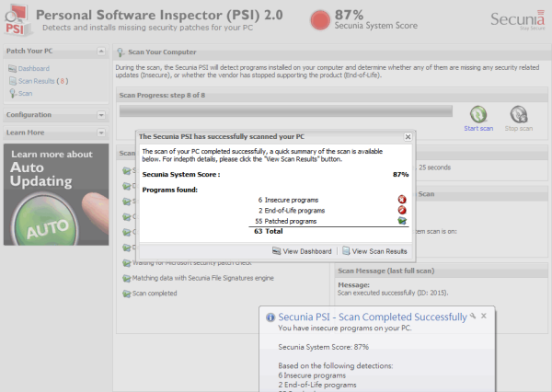Click the '63 Total' text
Image resolution: width=552 pixels, height=392 pixels.
269,231
